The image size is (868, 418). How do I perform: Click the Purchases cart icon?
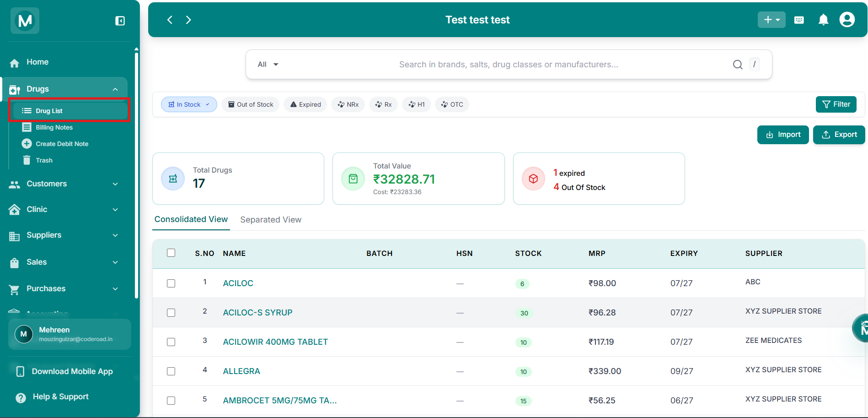(15, 290)
